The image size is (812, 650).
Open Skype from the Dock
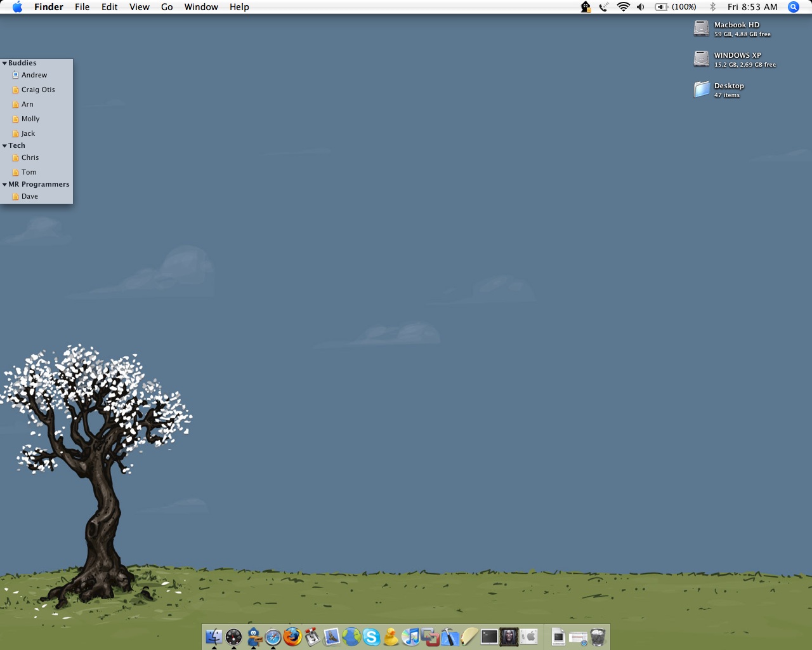click(x=371, y=637)
